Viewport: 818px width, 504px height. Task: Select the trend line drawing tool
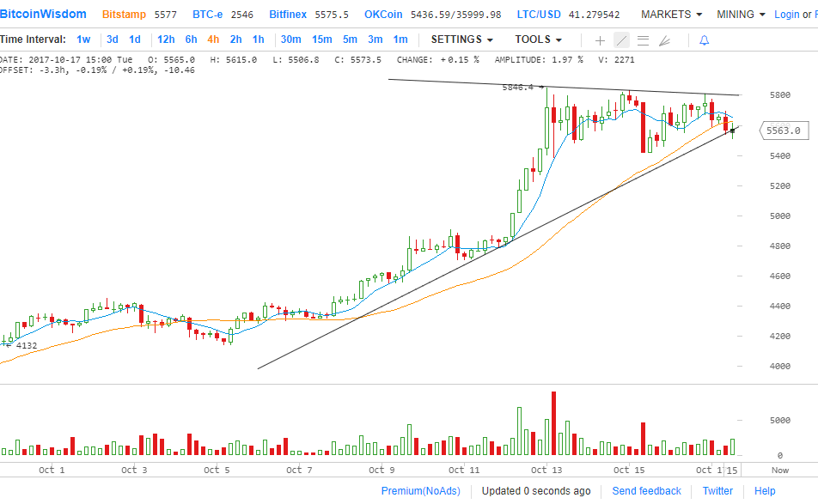(x=621, y=40)
